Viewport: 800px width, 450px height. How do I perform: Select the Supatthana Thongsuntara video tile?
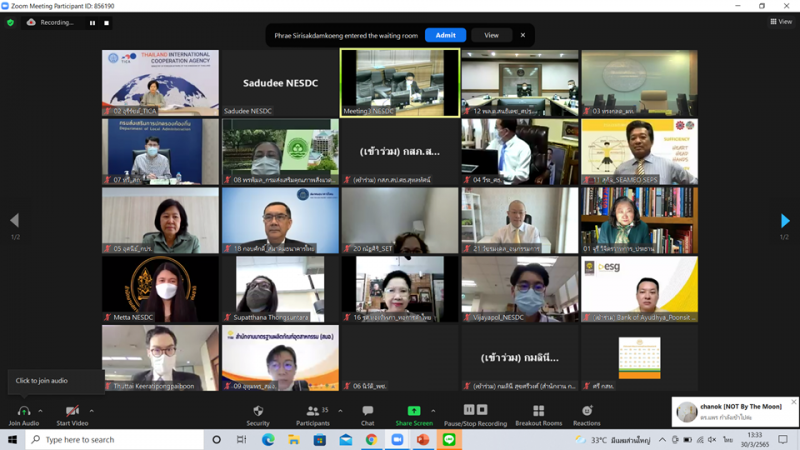pyautogui.click(x=280, y=289)
